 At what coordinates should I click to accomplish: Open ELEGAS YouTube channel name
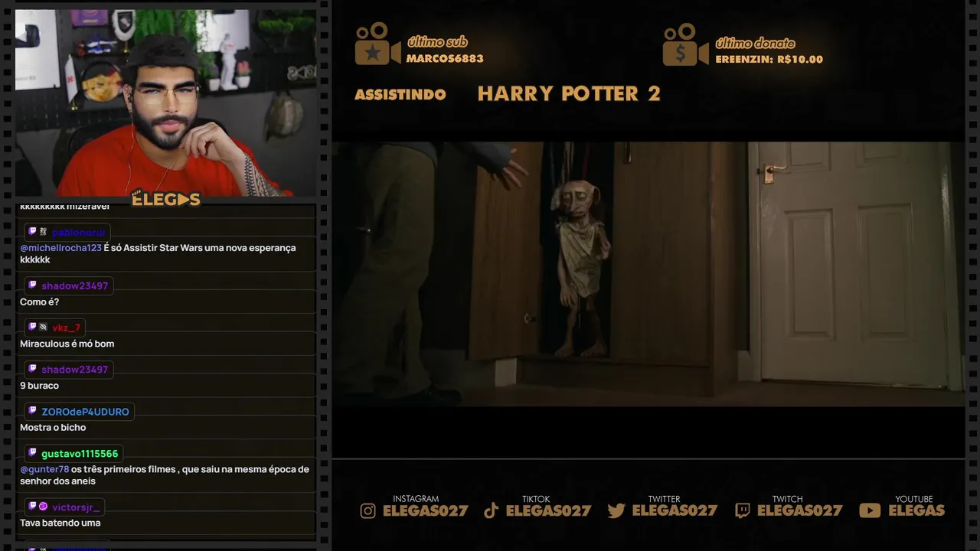point(916,510)
